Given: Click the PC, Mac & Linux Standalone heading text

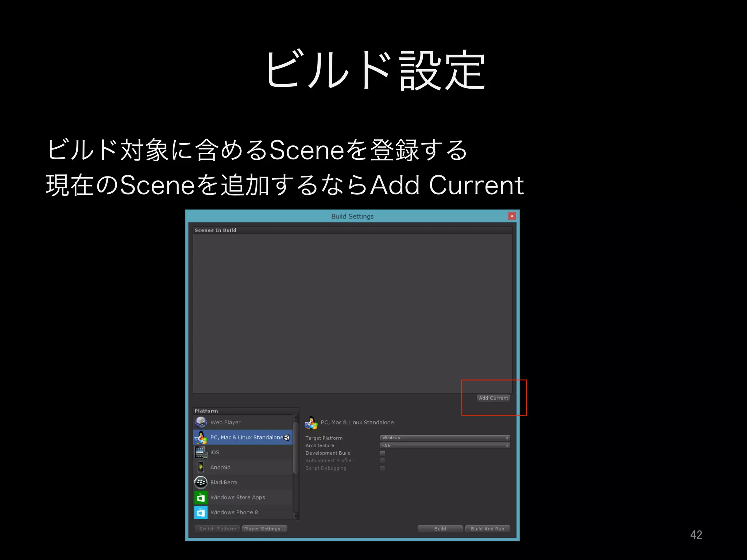Looking at the screenshot, I should [357, 423].
